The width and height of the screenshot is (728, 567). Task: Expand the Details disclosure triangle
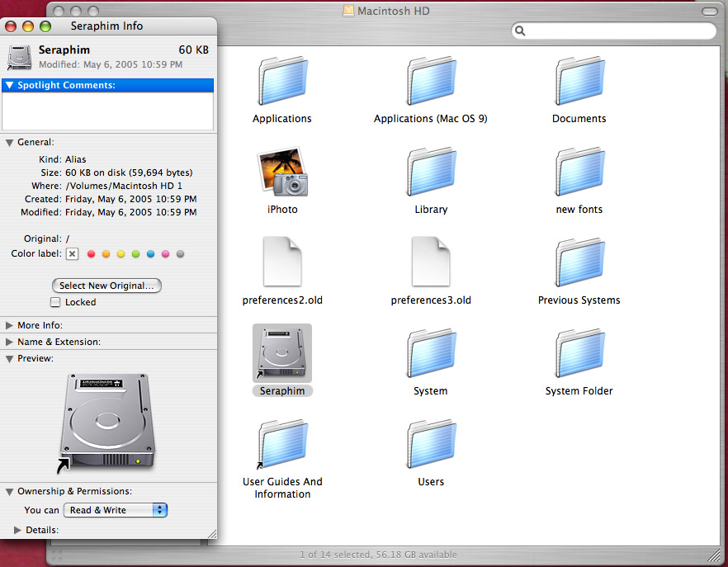(x=17, y=530)
